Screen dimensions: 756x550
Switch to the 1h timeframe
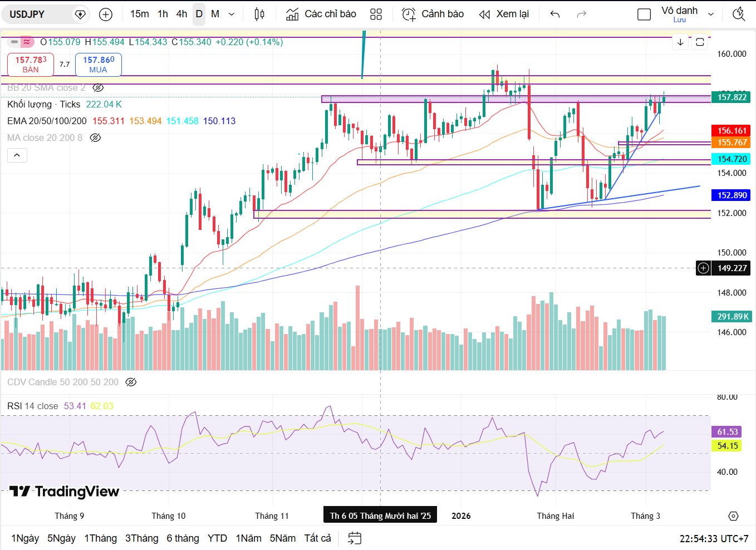[163, 14]
